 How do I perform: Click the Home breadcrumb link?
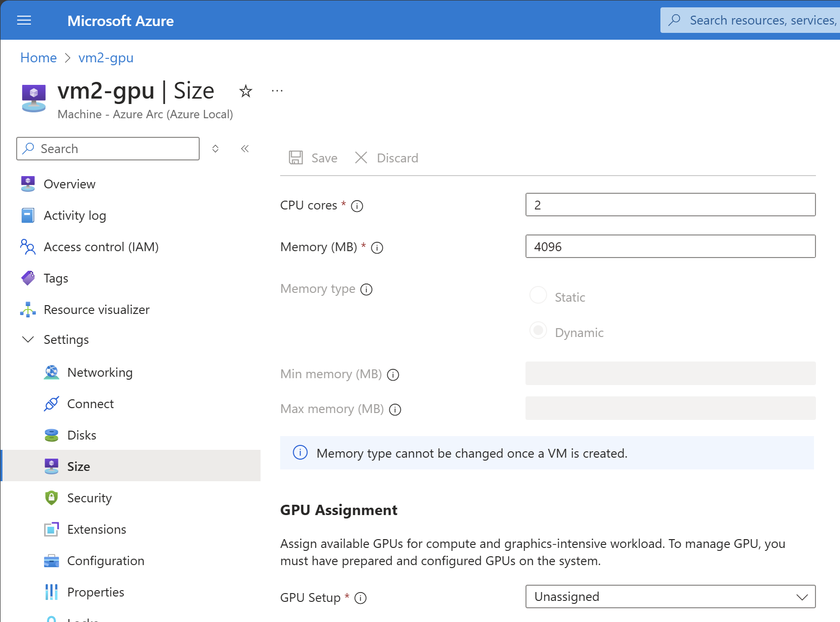[38, 58]
